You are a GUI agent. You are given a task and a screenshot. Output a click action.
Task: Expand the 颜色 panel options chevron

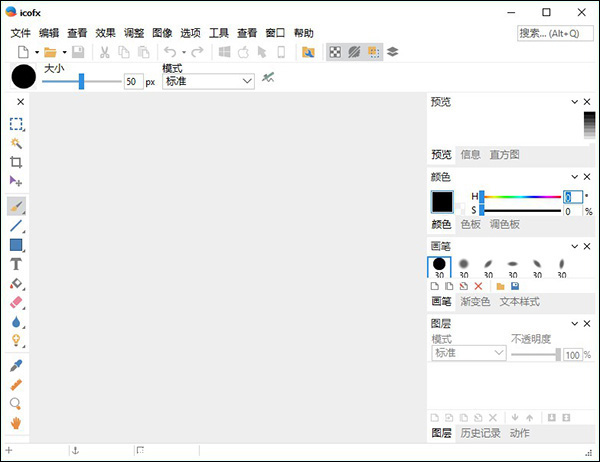point(574,177)
